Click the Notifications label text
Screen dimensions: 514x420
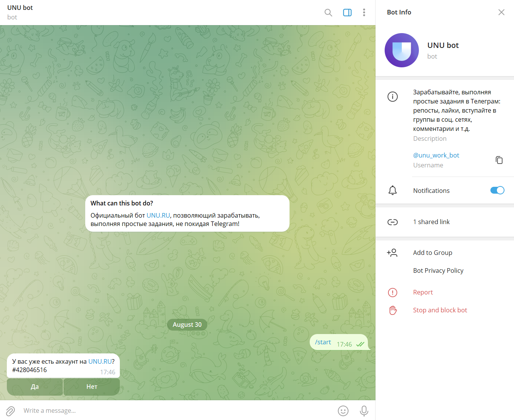tap(431, 191)
